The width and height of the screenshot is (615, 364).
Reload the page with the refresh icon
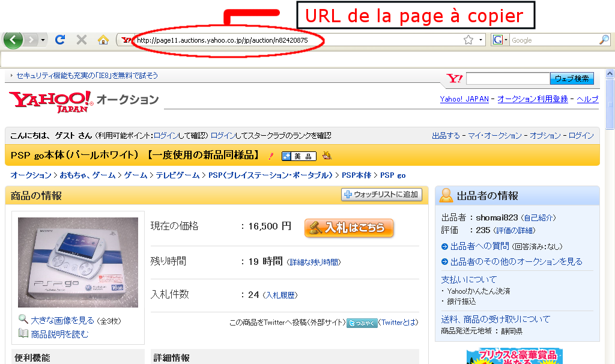pos(60,40)
